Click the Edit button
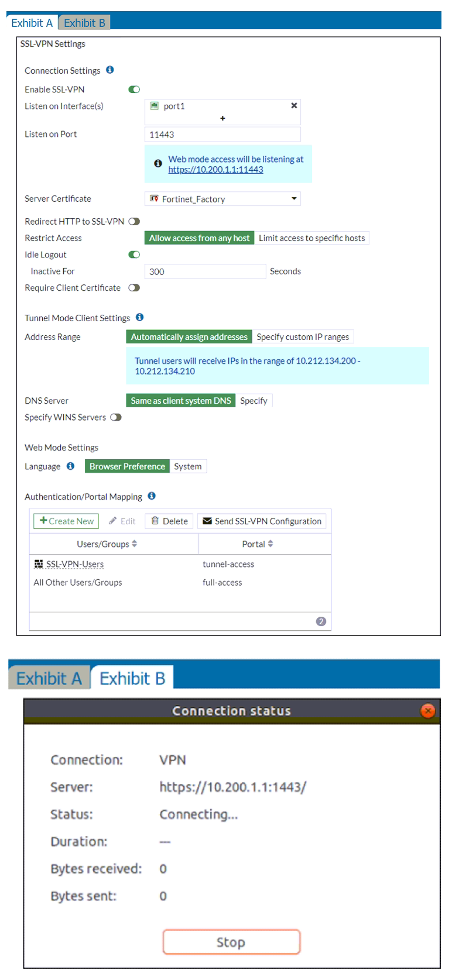This screenshot has width=452, height=980. point(122,521)
